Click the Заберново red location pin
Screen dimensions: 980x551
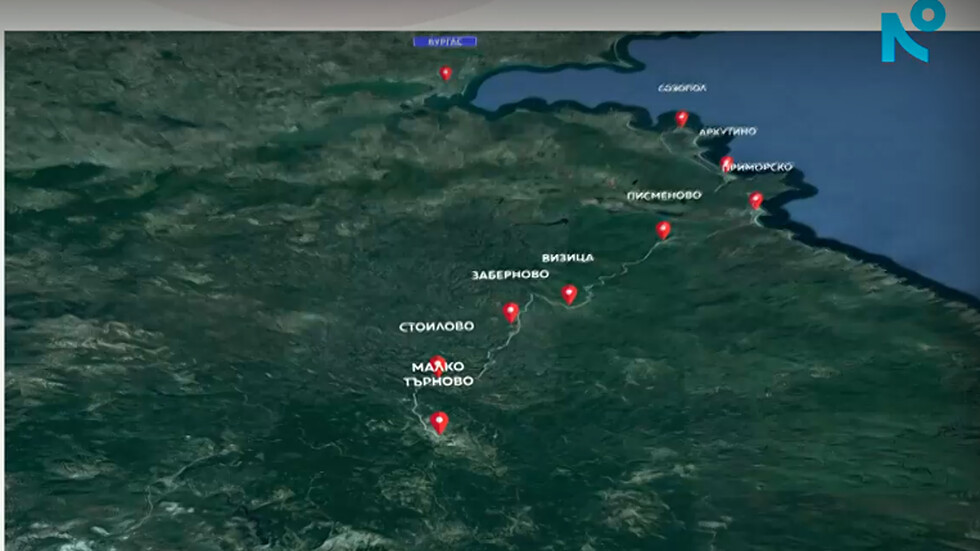pos(511,311)
